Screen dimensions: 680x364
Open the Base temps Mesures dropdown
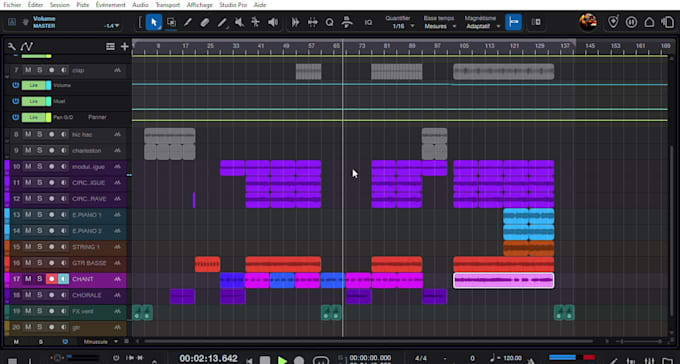point(440,26)
